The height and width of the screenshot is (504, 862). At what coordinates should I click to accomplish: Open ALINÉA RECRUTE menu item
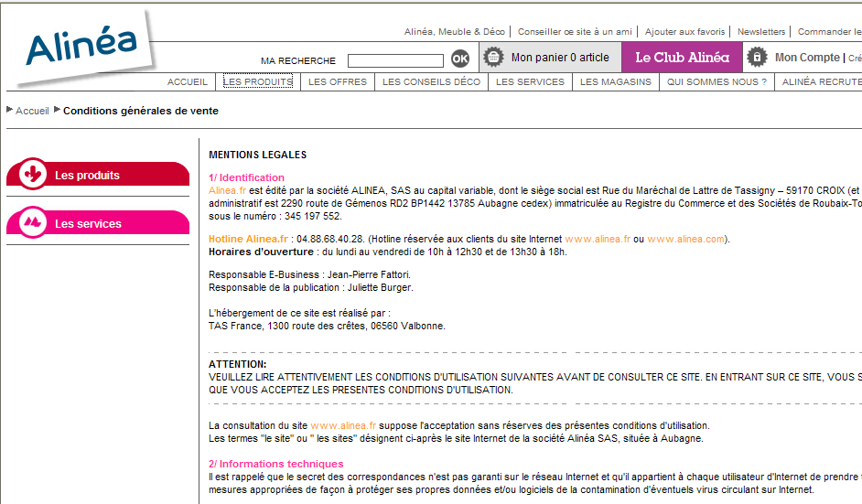[822, 82]
